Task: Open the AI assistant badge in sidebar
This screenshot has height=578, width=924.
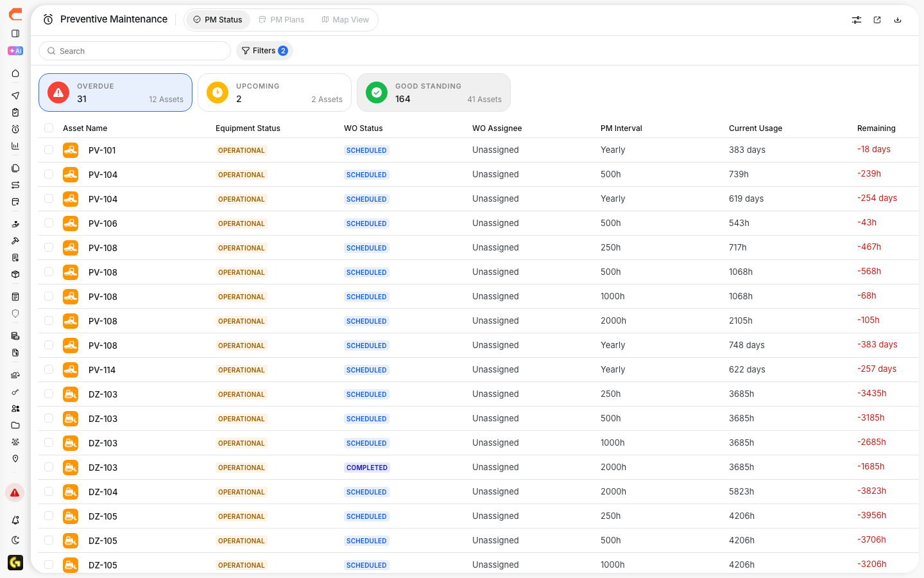Action: point(15,51)
